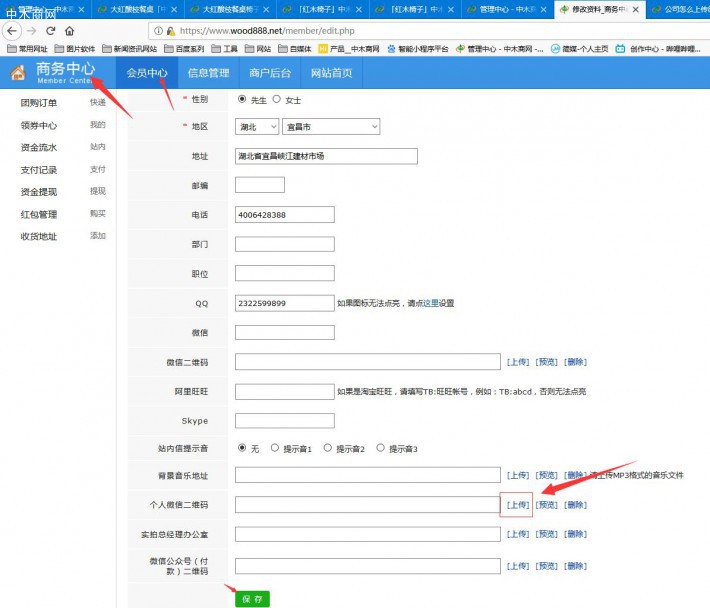This screenshot has width=710, height=608.
Task: Open the 宜昌市 city dropdown
Action: (x=331, y=127)
